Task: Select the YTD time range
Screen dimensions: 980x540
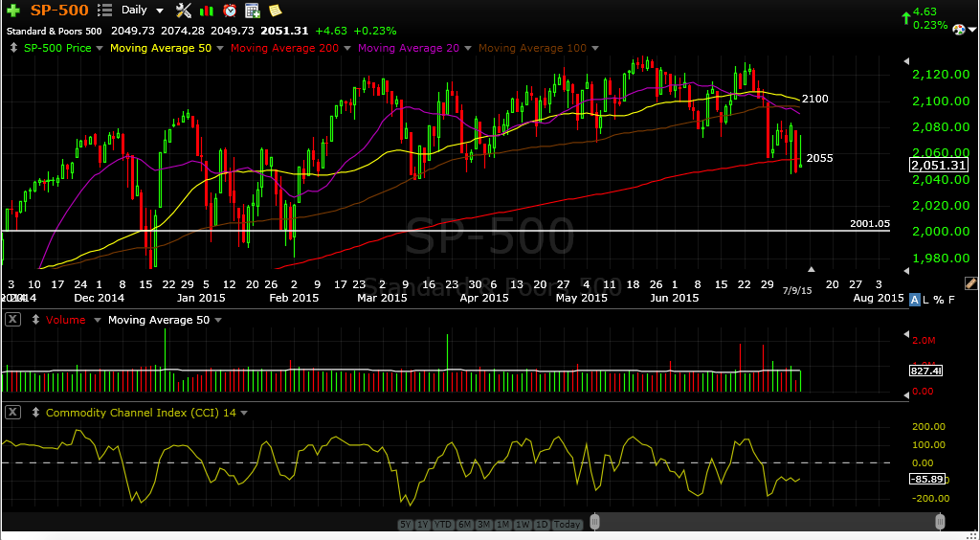Action: click(x=442, y=525)
